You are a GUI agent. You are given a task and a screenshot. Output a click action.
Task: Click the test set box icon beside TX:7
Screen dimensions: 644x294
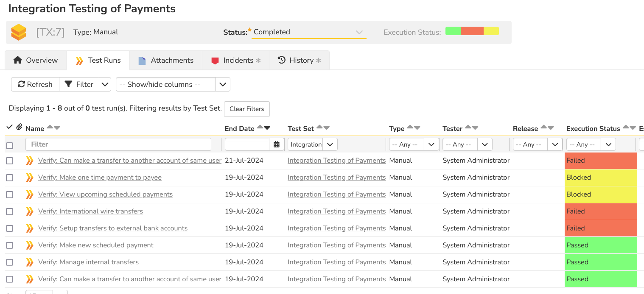pyautogui.click(x=19, y=32)
